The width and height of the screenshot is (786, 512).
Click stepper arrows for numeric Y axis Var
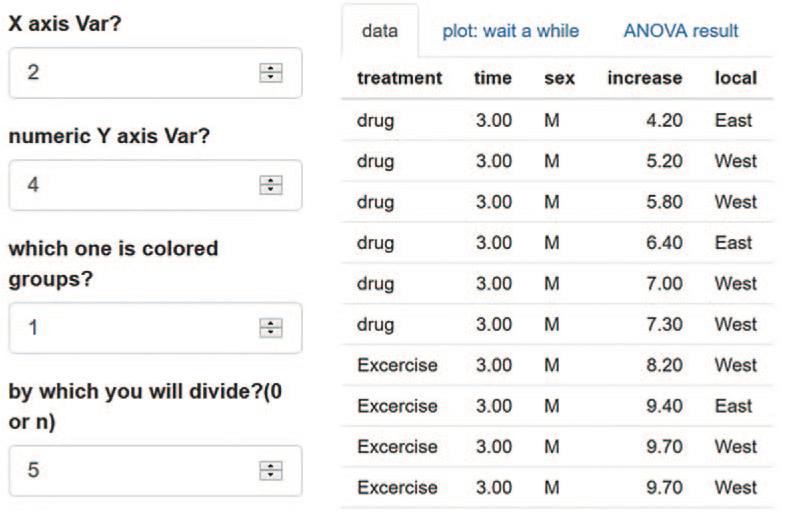271,186
